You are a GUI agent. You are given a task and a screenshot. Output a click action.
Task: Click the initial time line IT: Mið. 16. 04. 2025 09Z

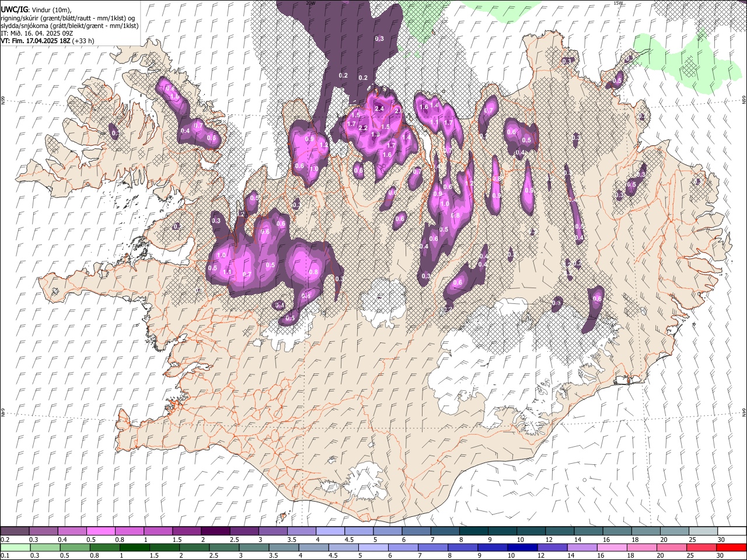(x=37, y=34)
